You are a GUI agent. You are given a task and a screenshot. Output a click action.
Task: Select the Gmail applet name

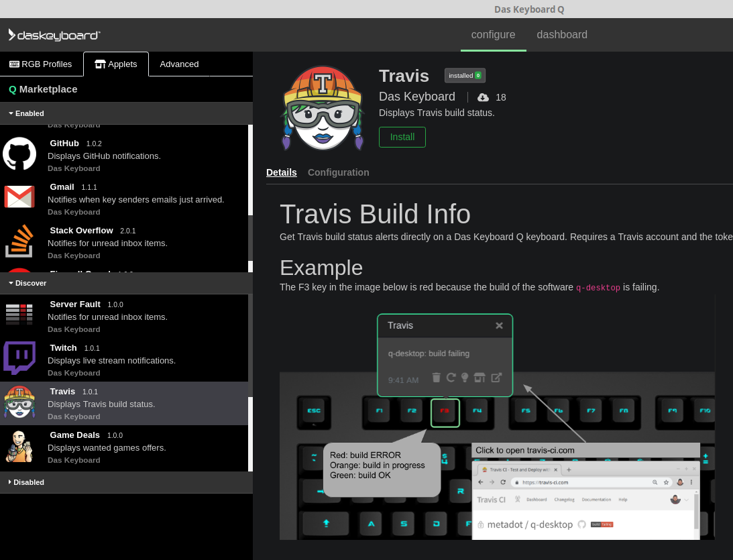coord(62,187)
